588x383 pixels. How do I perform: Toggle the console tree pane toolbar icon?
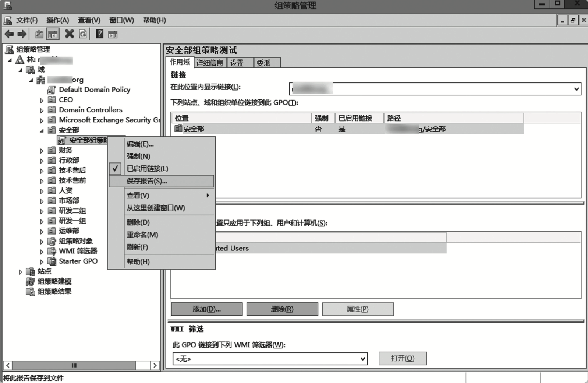tap(53, 34)
